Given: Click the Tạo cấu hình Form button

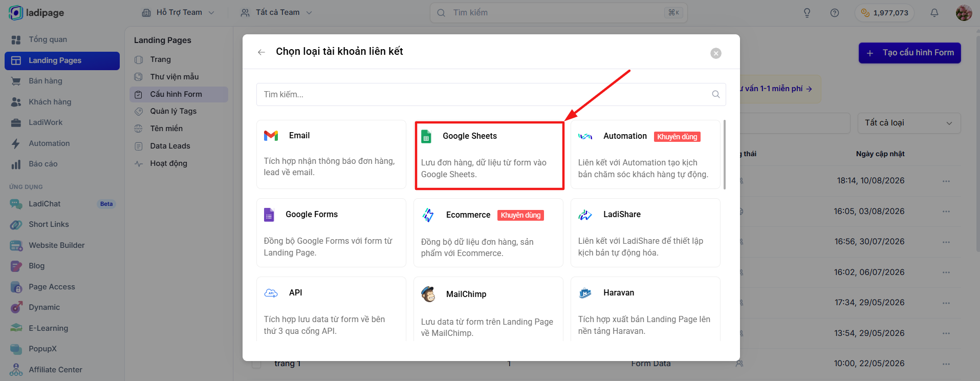Looking at the screenshot, I should coord(909,53).
